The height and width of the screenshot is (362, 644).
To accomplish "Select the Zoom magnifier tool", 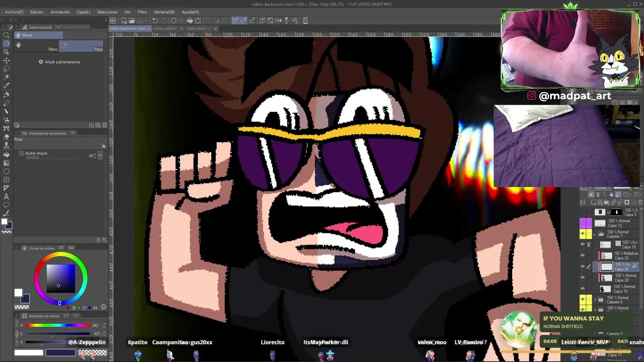I will pyautogui.click(x=7, y=35).
